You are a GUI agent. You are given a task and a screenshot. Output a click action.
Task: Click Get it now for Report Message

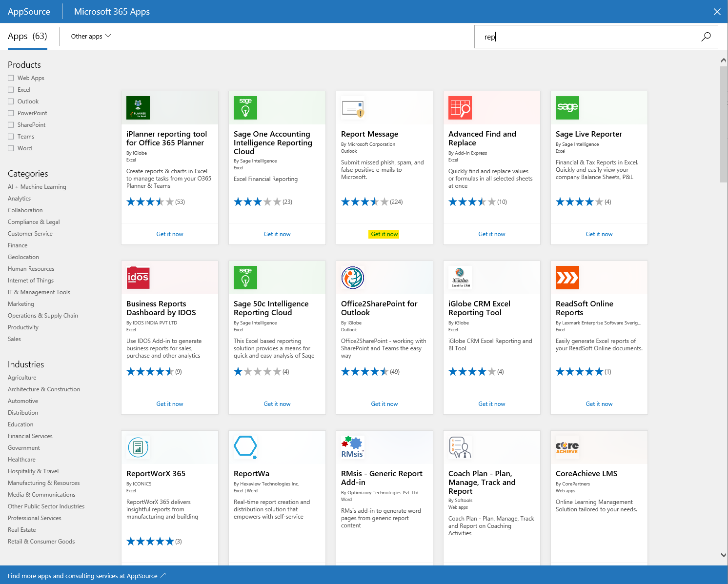click(384, 234)
